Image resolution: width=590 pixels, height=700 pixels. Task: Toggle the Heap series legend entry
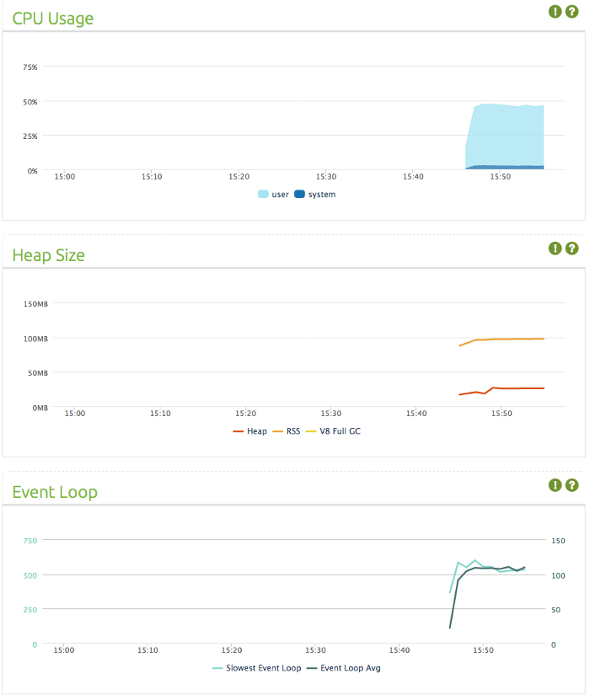[x=249, y=431]
